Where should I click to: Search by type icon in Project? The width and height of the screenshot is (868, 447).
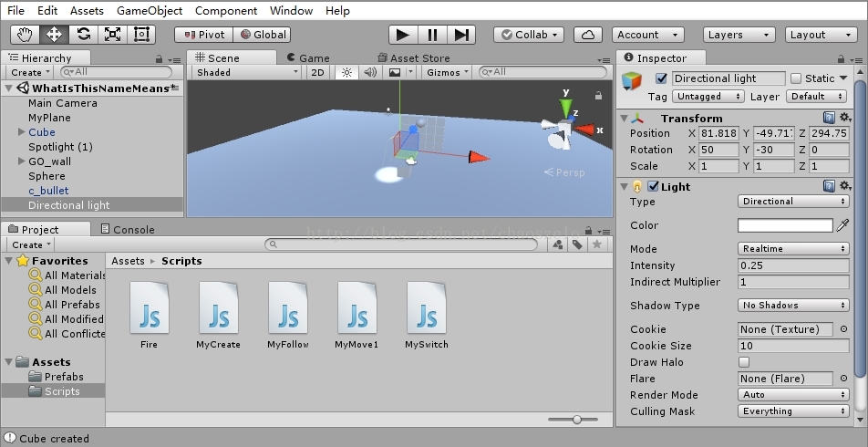(558, 244)
